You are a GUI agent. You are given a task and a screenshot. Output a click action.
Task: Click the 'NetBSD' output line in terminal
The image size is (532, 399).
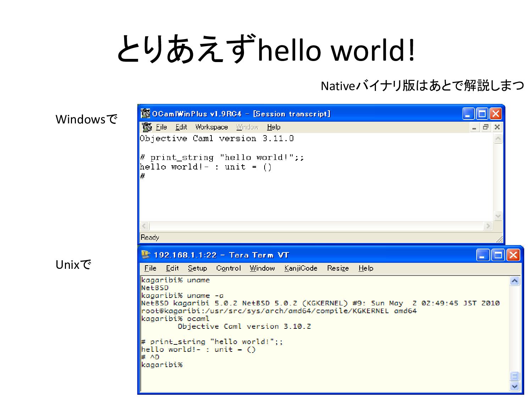click(155, 288)
